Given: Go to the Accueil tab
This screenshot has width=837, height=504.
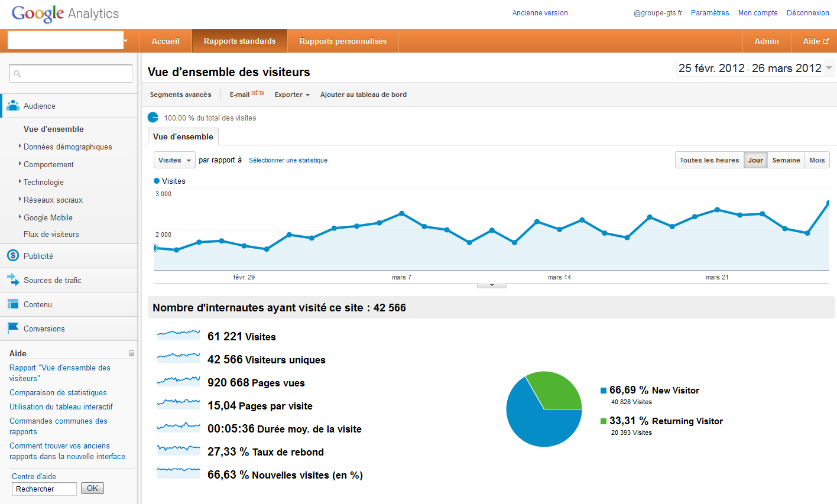Looking at the screenshot, I should click(166, 41).
